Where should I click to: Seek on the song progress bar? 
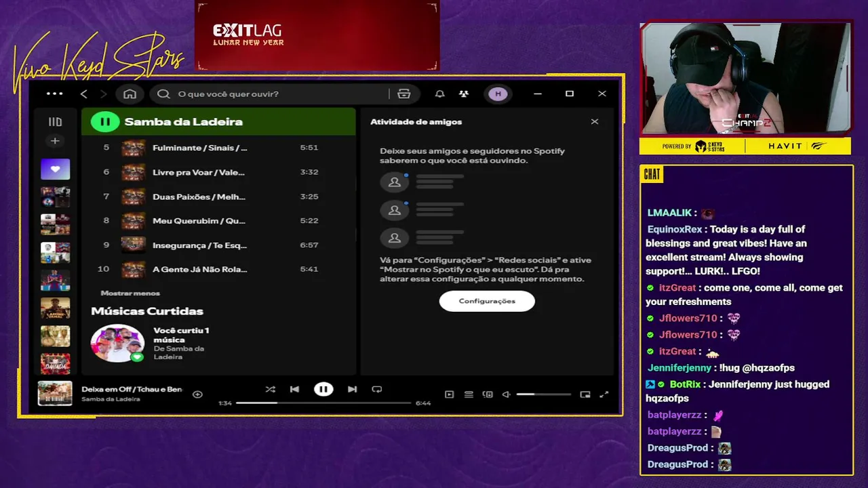click(323, 403)
